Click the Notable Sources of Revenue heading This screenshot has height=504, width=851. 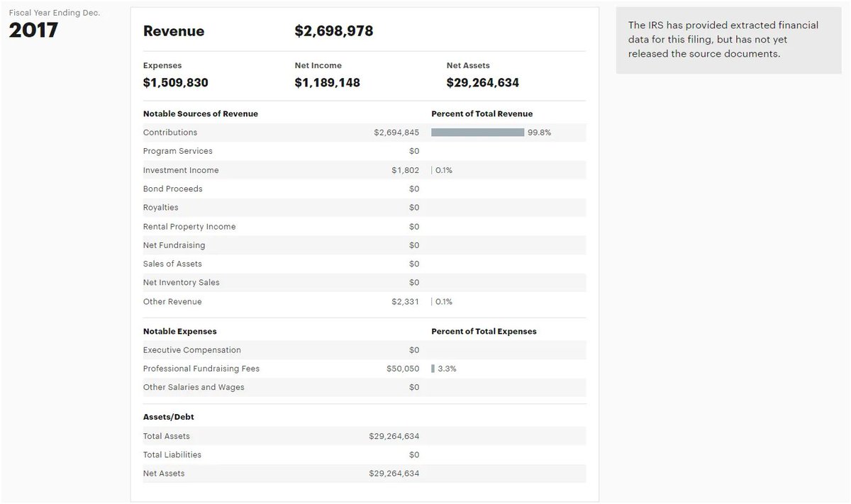tap(200, 114)
